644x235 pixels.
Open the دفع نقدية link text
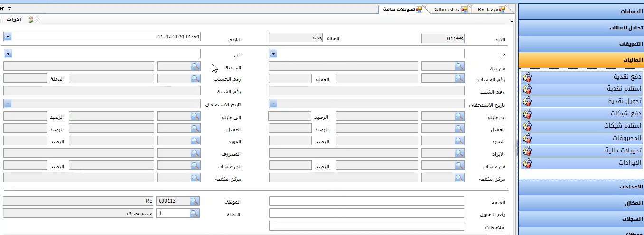tap(627, 77)
